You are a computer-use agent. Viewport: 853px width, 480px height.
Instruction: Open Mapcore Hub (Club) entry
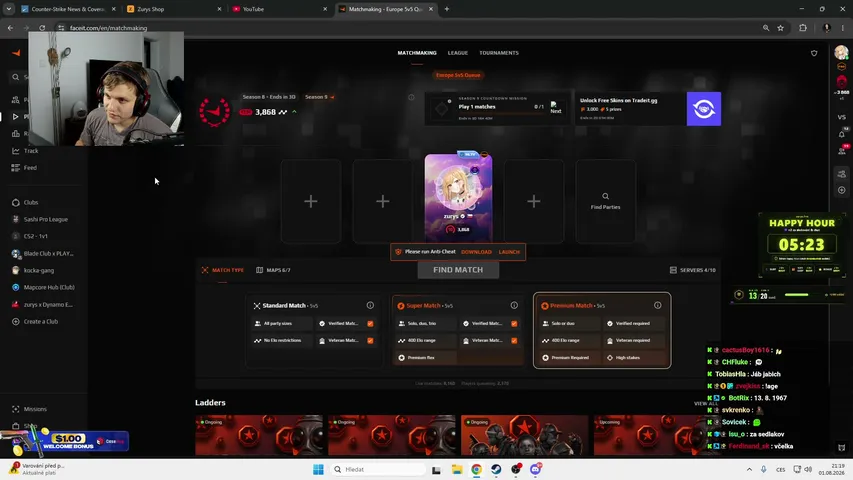pos(43,287)
